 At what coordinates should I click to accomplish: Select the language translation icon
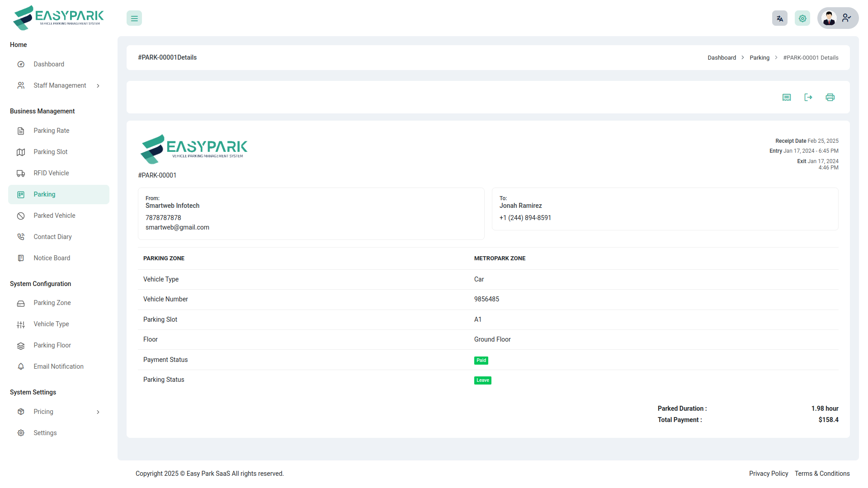[779, 18]
